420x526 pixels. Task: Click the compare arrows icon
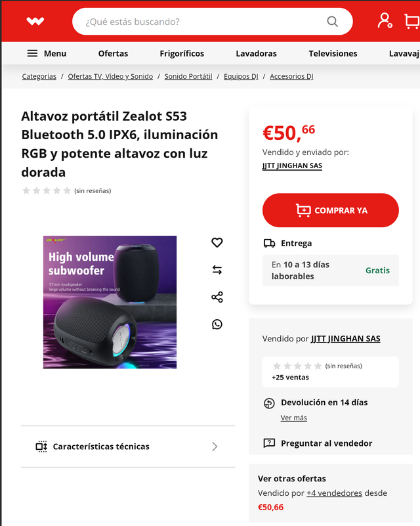pyautogui.click(x=217, y=270)
